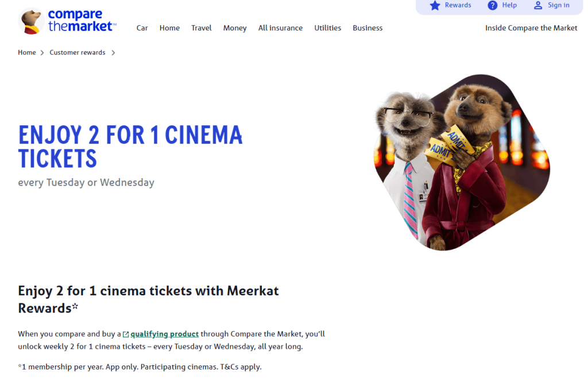Open the Home insurance menu in navigation
Screen dimensions: 588x381
pos(169,28)
